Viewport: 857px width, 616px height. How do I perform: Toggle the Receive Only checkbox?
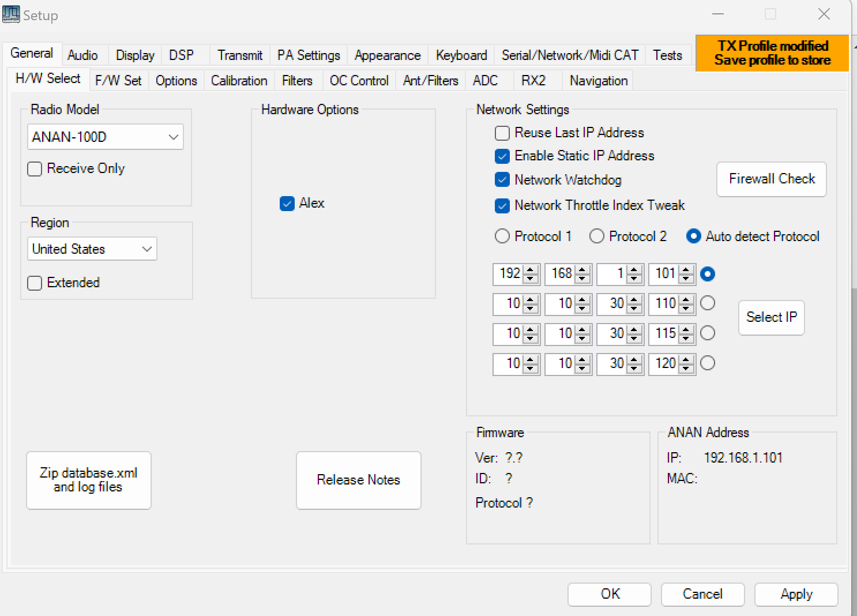pyautogui.click(x=35, y=169)
